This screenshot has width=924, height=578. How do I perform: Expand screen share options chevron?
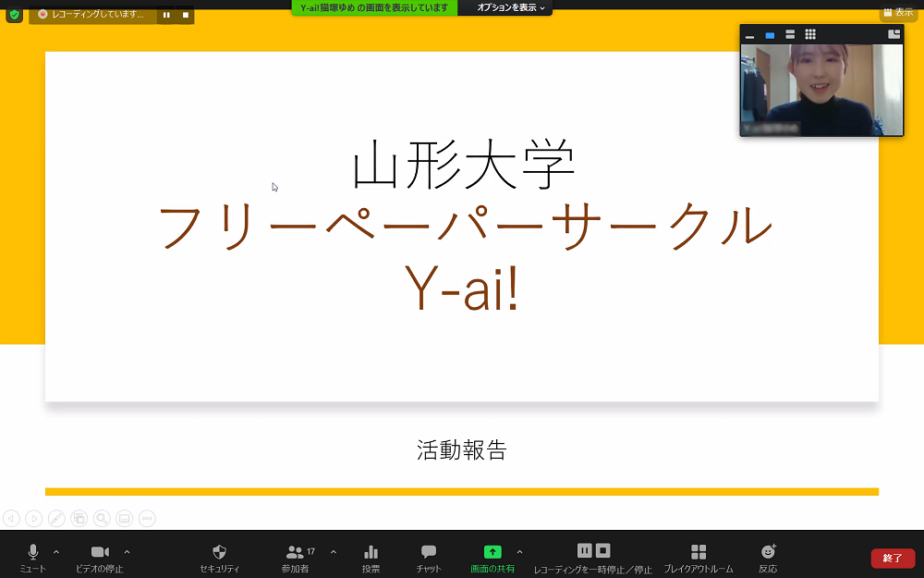coord(519,552)
